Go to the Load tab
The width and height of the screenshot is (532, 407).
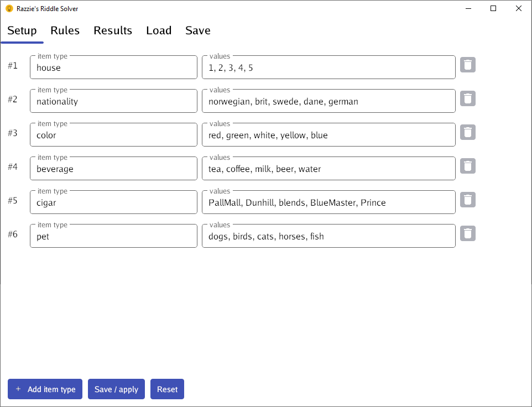[x=159, y=30]
